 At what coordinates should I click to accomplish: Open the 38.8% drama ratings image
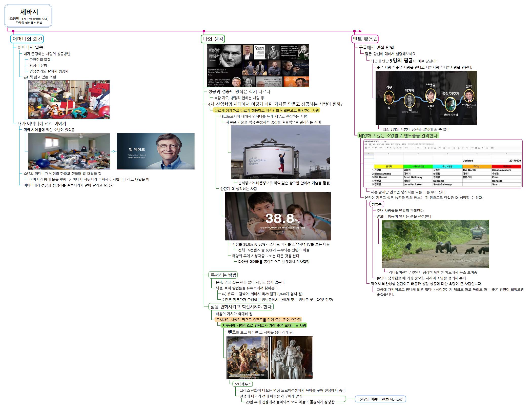(278, 216)
